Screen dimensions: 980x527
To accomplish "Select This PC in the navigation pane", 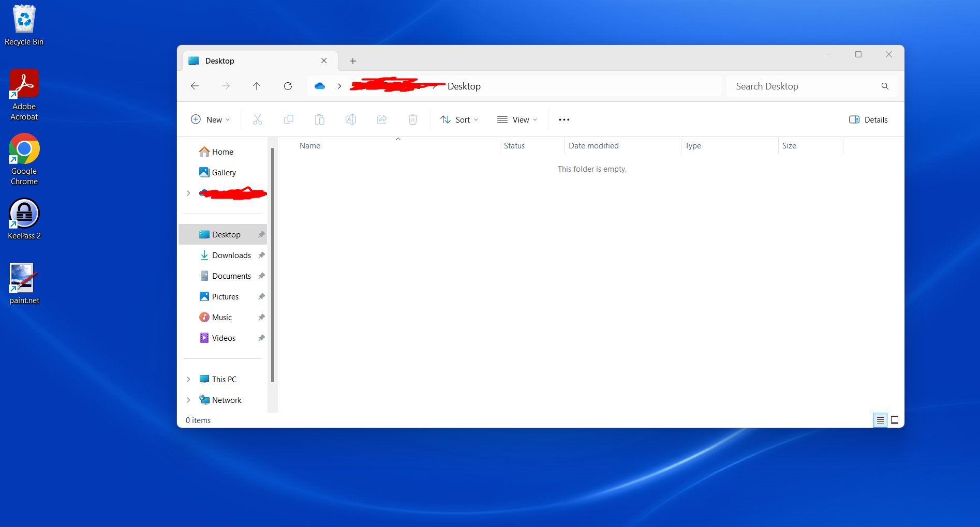I will (x=222, y=379).
